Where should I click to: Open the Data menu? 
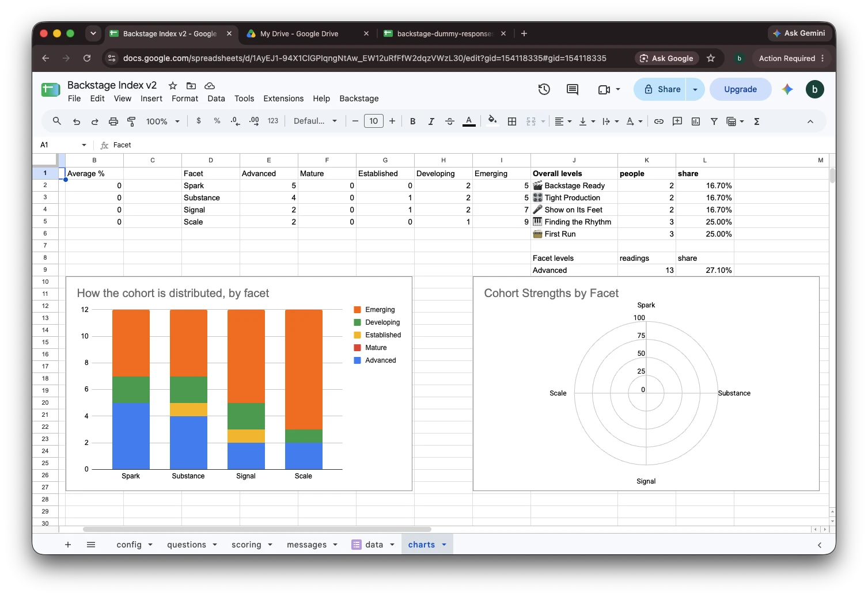pyautogui.click(x=216, y=98)
